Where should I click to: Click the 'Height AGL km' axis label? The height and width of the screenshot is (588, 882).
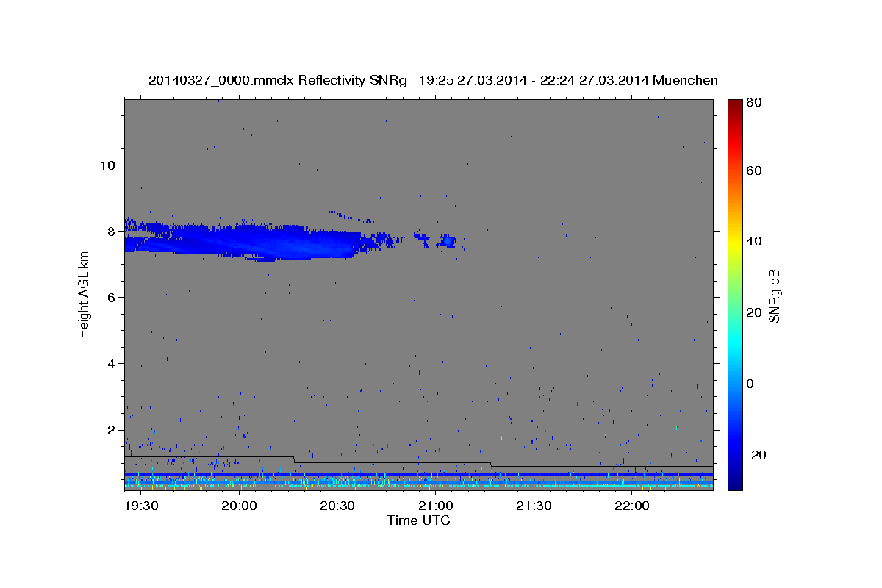point(85,294)
